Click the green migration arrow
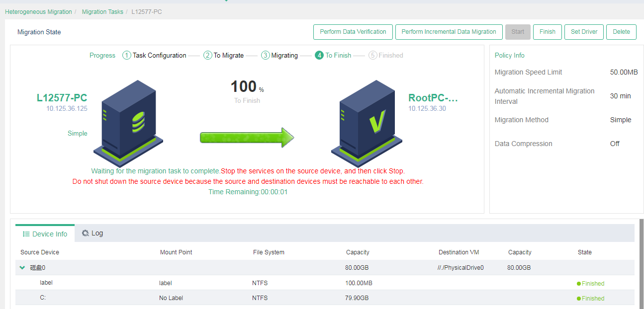 click(247, 138)
